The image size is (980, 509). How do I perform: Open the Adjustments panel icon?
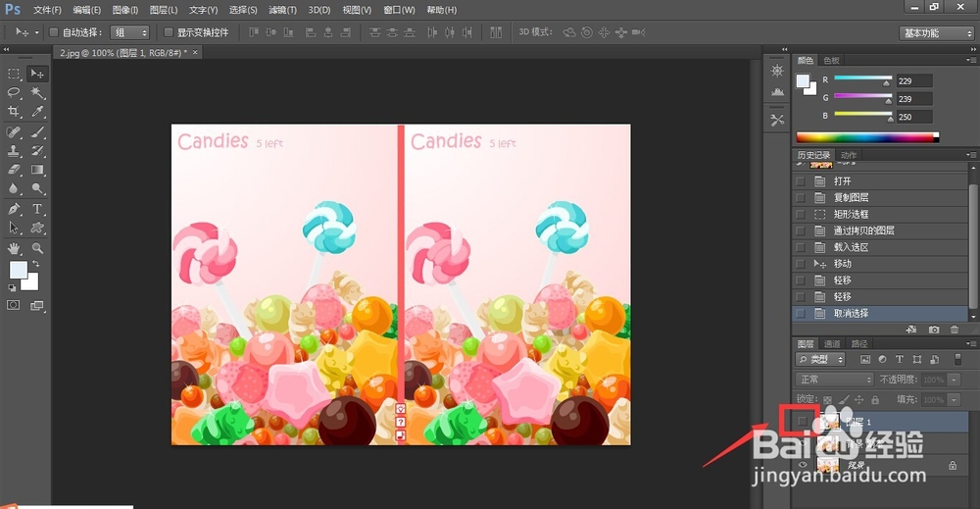point(777,71)
